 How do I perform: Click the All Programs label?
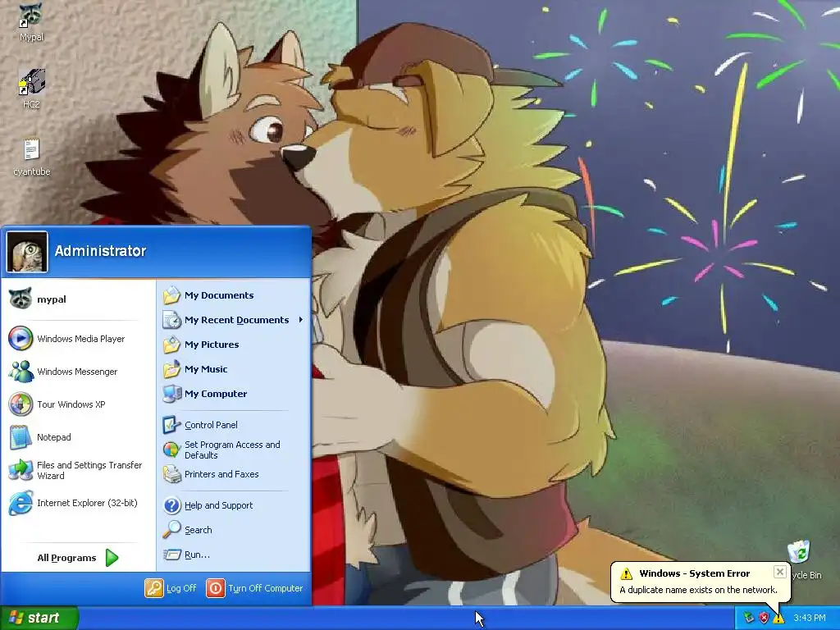66,558
